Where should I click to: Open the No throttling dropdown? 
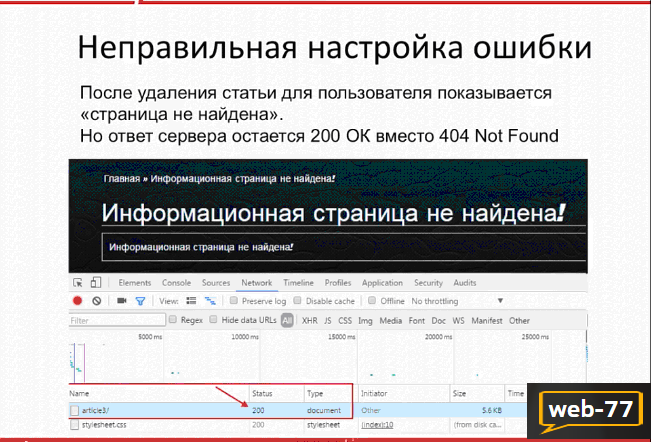[x=457, y=301]
